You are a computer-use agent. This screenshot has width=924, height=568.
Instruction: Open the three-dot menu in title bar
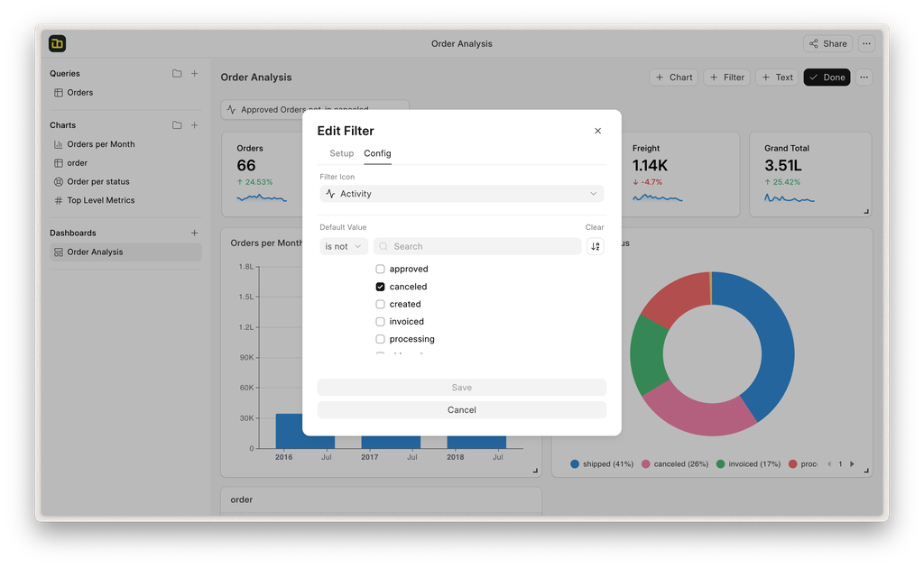point(865,43)
